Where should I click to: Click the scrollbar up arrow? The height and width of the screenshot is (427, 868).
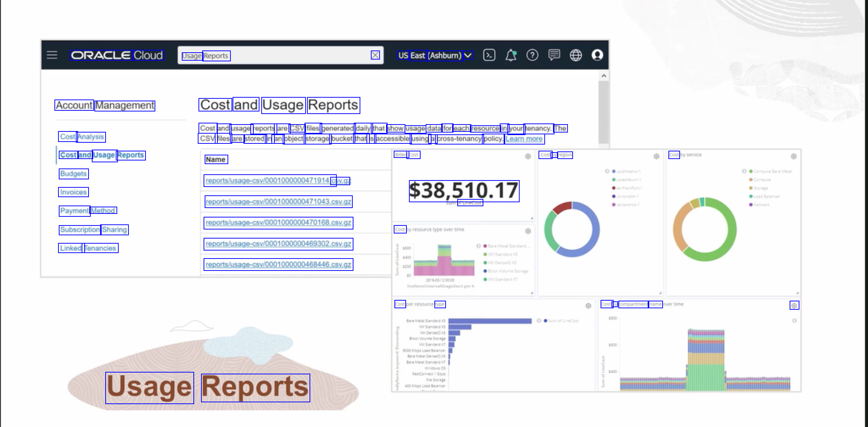click(x=603, y=76)
